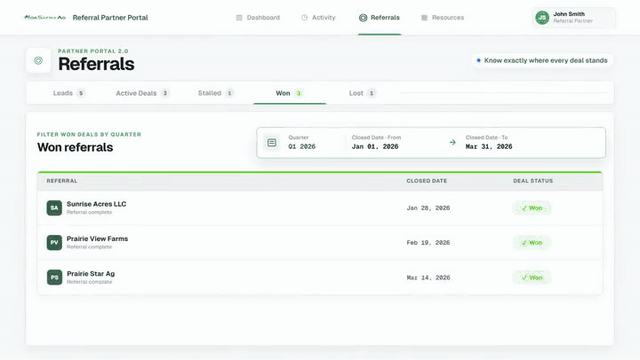Go to the Activity navigation item
The height and width of the screenshot is (360, 640).
click(x=318, y=18)
